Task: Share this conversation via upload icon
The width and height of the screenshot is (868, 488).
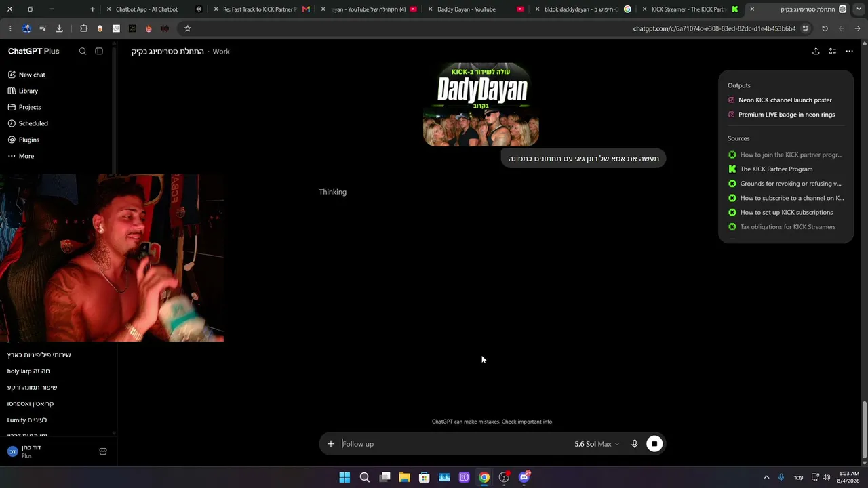Action: 816,52
